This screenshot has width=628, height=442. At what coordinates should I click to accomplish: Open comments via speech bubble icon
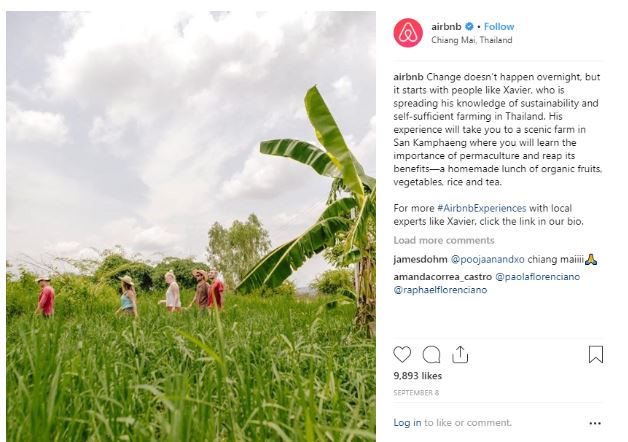[x=431, y=354]
